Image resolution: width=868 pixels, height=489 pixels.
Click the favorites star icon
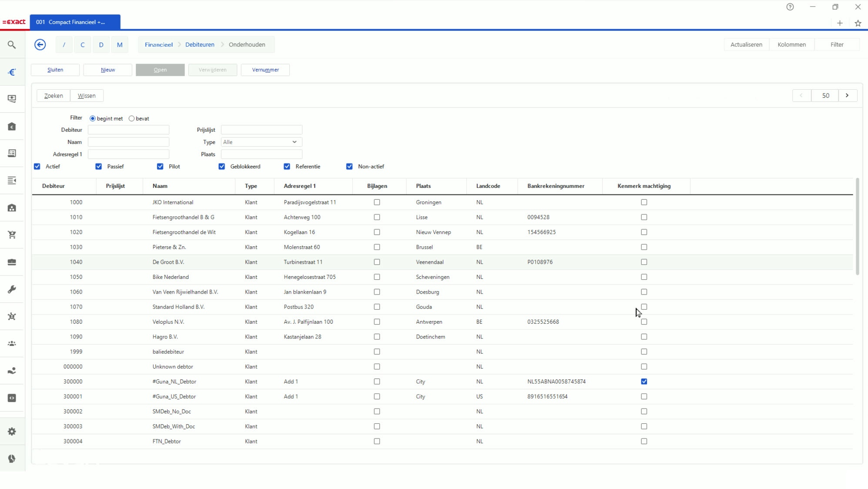(x=858, y=23)
